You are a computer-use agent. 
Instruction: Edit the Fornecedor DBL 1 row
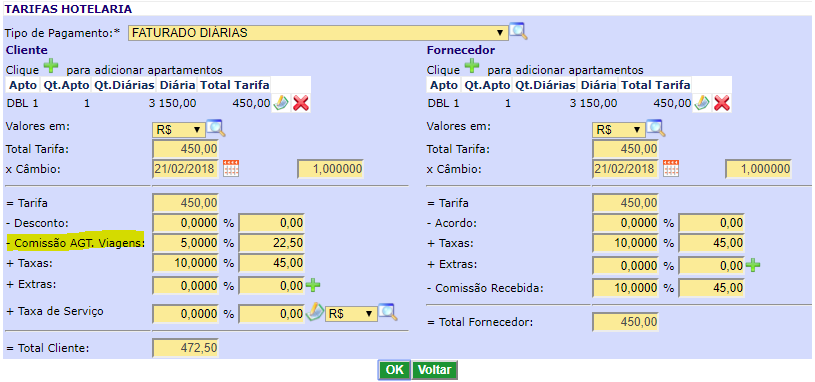(x=702, y=103)
